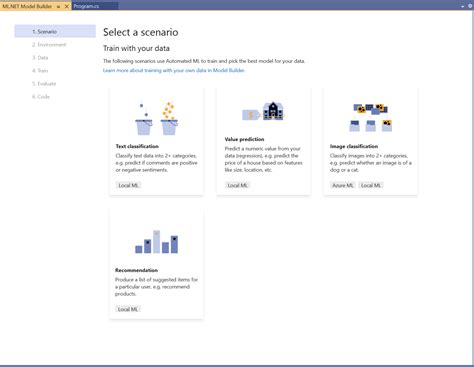Go to step 1. Scenario
The width and height of the screenshot is (474, 367).
[x=55, y=31]
